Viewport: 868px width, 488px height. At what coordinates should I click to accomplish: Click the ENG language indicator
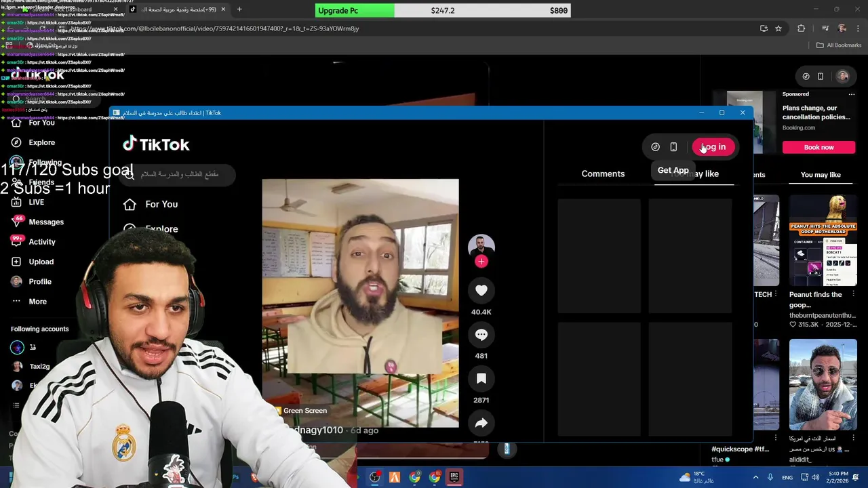coord(787,477)
